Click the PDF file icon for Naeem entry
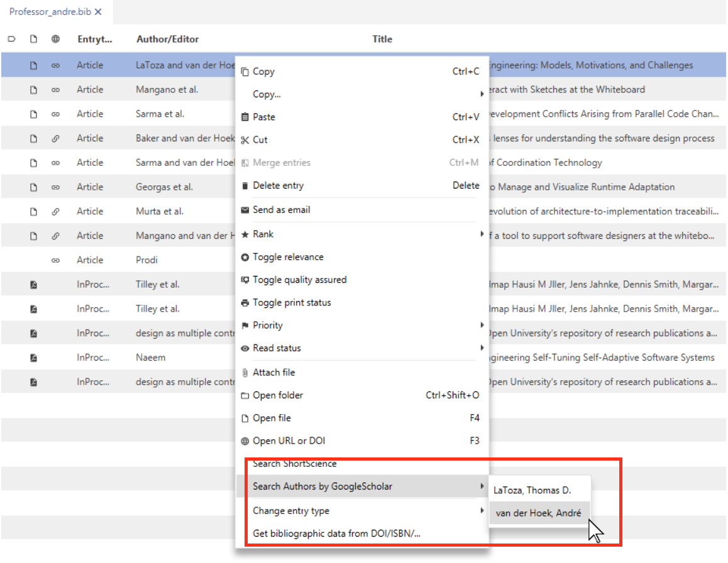Screen dimensions: 728x563 33,358
